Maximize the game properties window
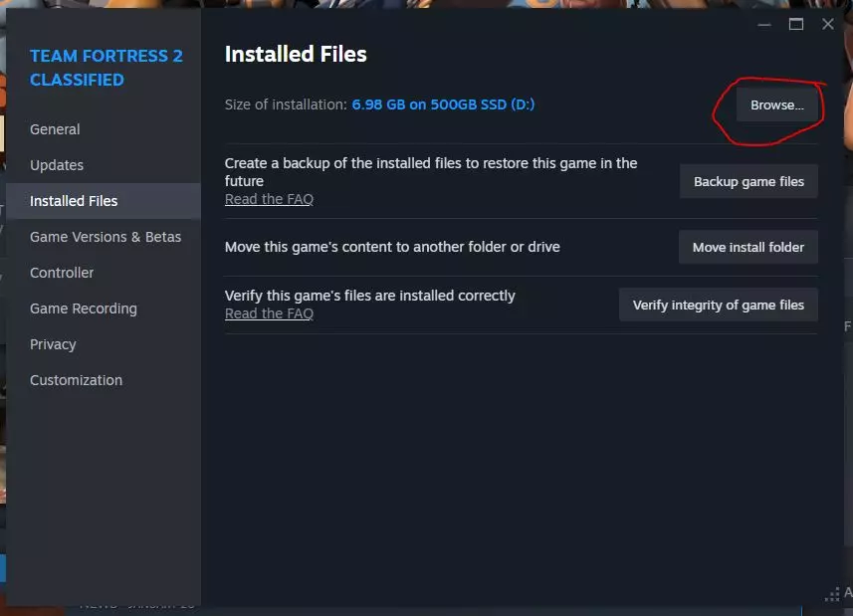This screenshot has width=853, height=616. pyautogui.click(x=795, y=24)
